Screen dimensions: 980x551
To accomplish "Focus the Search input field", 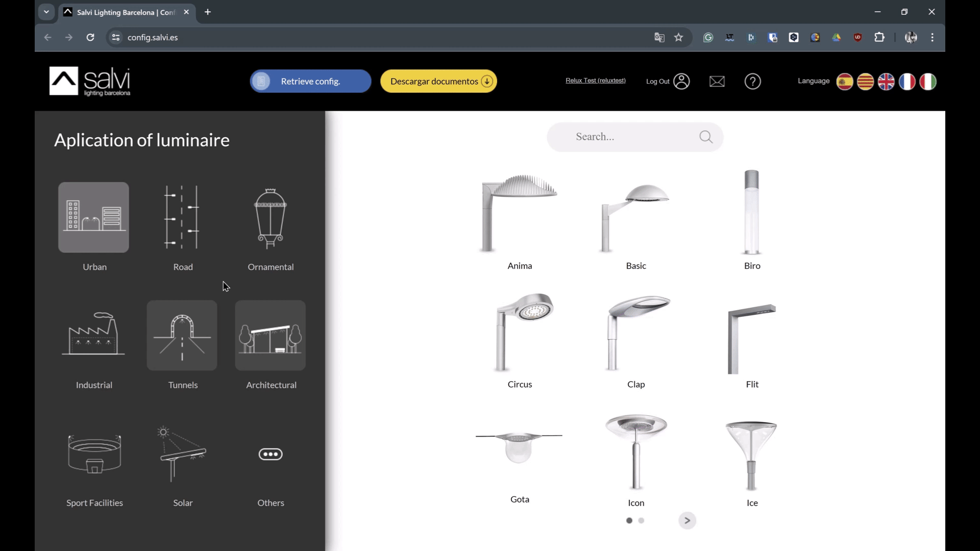I will point(635,137).
